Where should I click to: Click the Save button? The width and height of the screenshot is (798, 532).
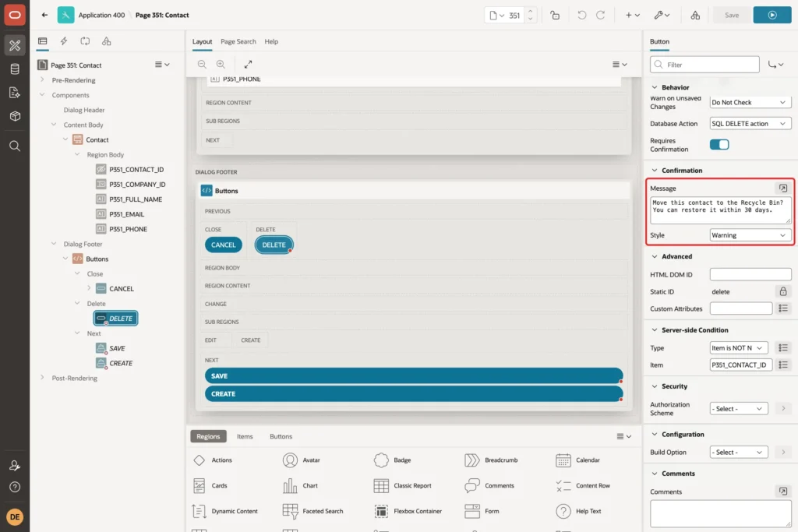point(731,16)
